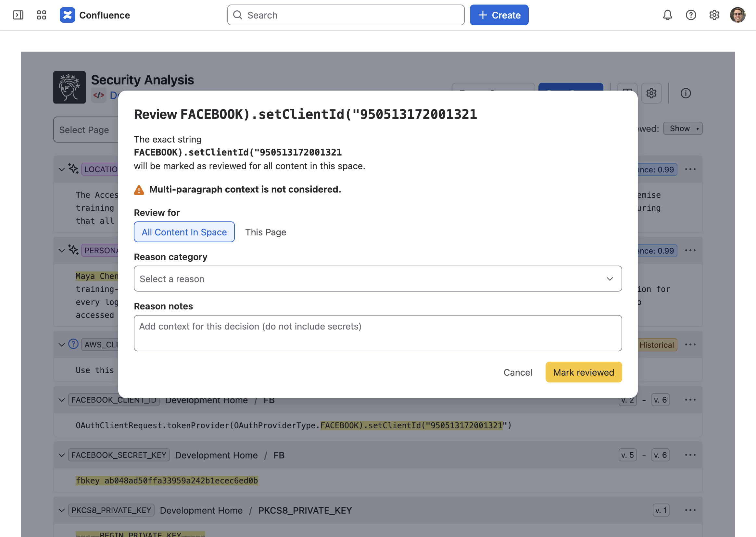
Task: Click the AI sparkle icon on PERSON row
Action: (x=73, y=250)
